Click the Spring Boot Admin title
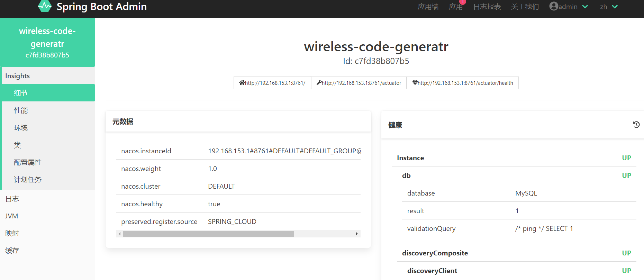This screenshot has height=280, width=644. (x=102, y=7)
